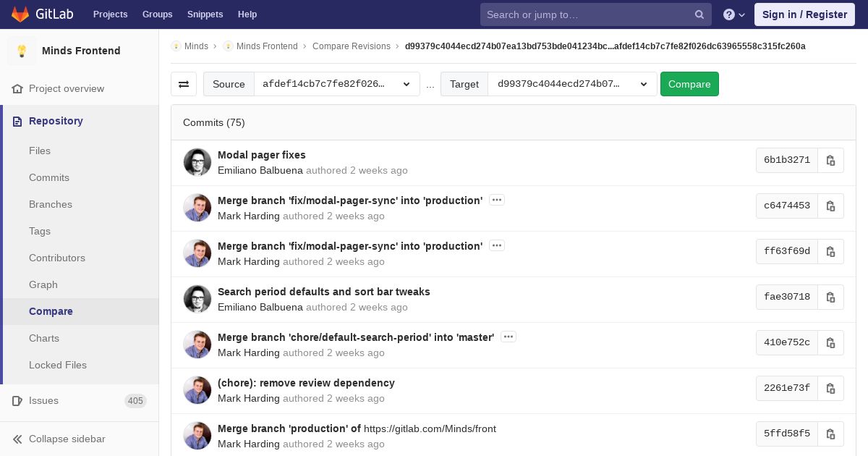Swap source and target revisions

[x=184, y=84]
